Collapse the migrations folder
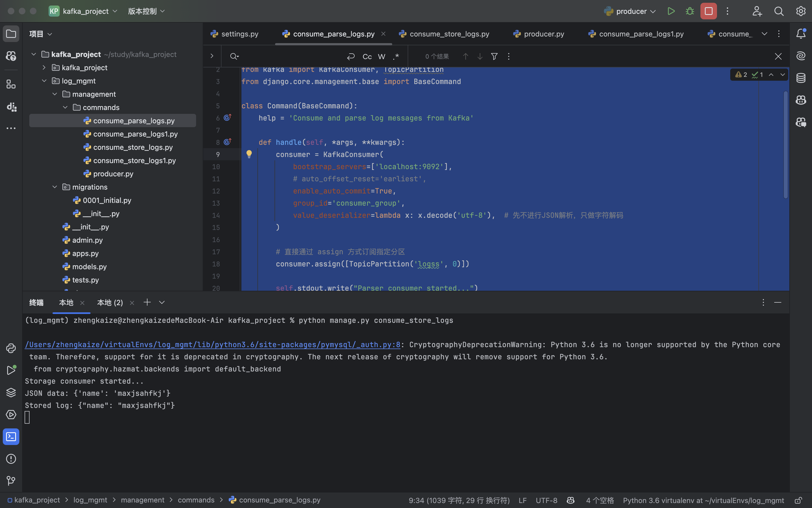The image size is (812, 508). (x=55, y=187)
